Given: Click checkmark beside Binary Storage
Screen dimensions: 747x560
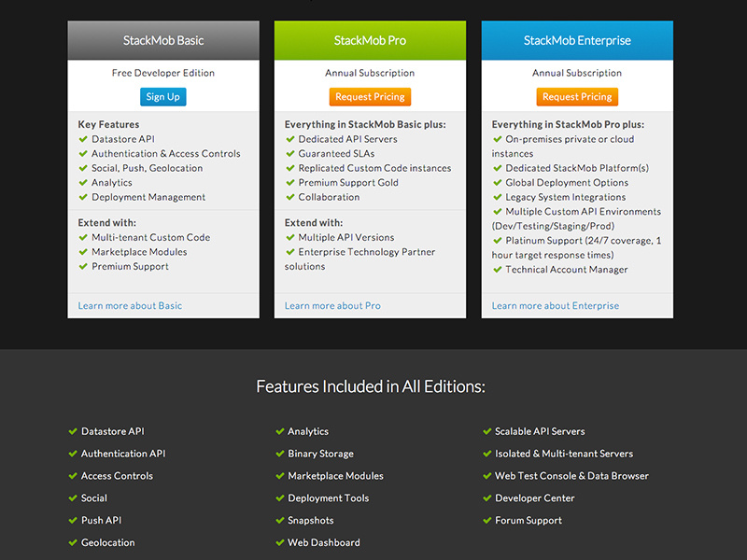Looking at the screenshot, I should 280,454.
